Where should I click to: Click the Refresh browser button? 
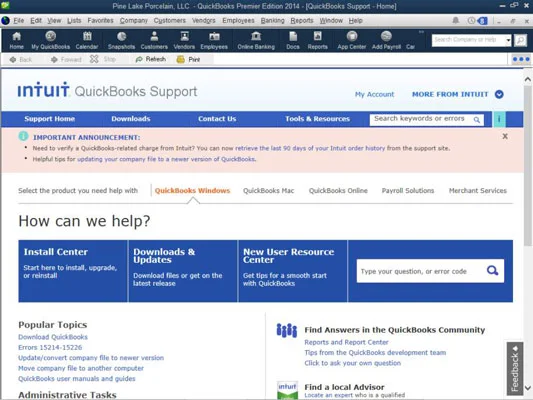coord(151,59)
